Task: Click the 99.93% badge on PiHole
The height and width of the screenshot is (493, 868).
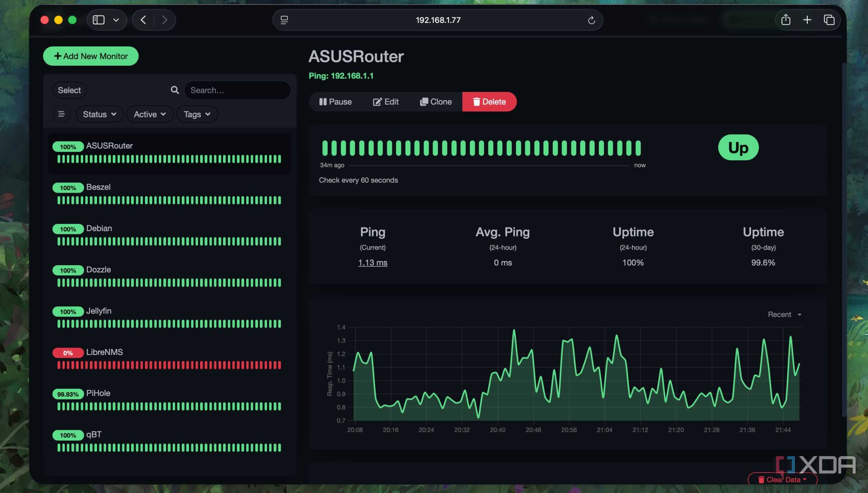Action: [x=68, y=394]
